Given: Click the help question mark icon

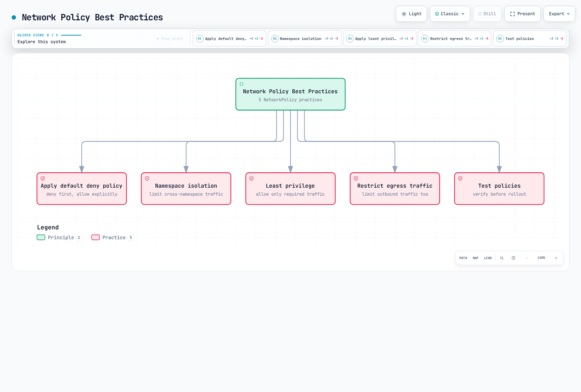Looking at the screenshot, I should click(x=513, y=258).
